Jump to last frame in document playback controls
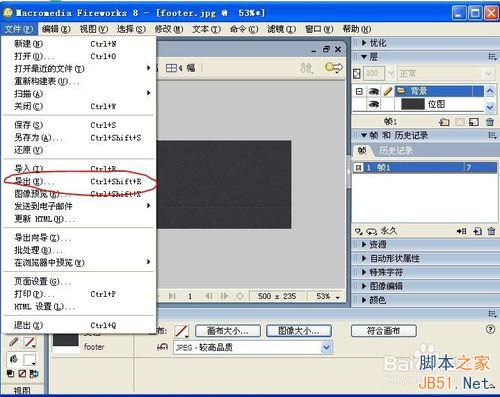This screenshot has height=397, width=500. point(172,296)
